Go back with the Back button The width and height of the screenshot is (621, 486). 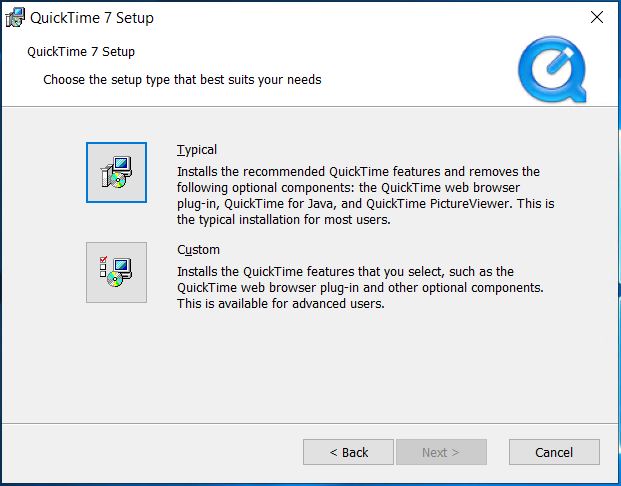349,452
